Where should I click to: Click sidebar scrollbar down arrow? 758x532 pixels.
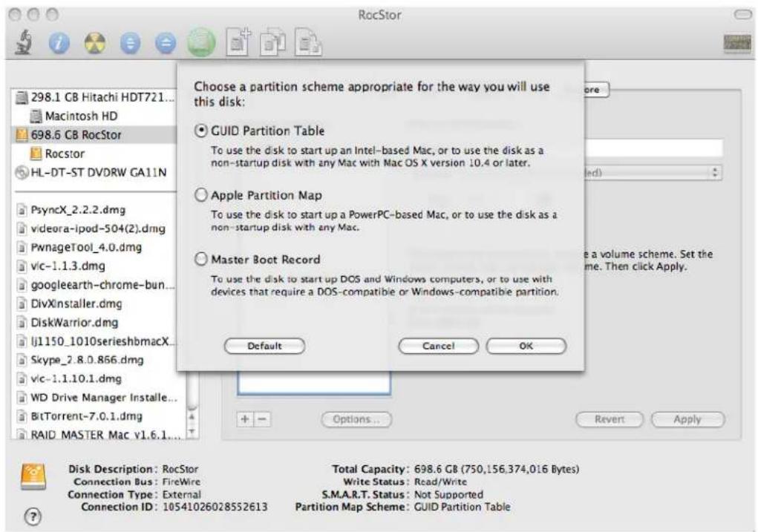tap(192, 431)
